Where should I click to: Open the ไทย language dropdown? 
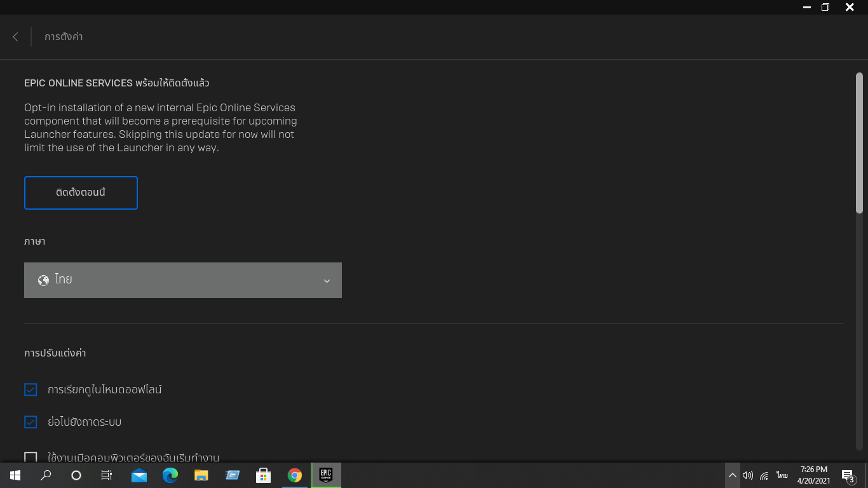(x=183, y=280)
